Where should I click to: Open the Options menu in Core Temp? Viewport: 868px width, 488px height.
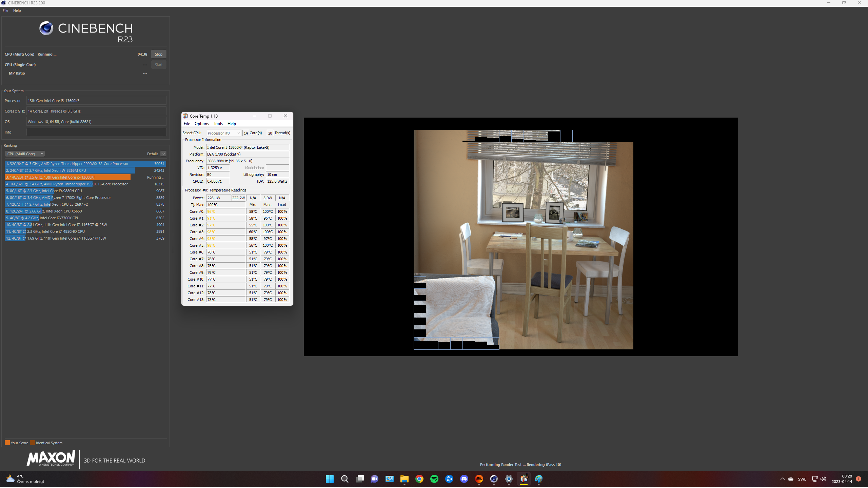click(x=201, y=123)
